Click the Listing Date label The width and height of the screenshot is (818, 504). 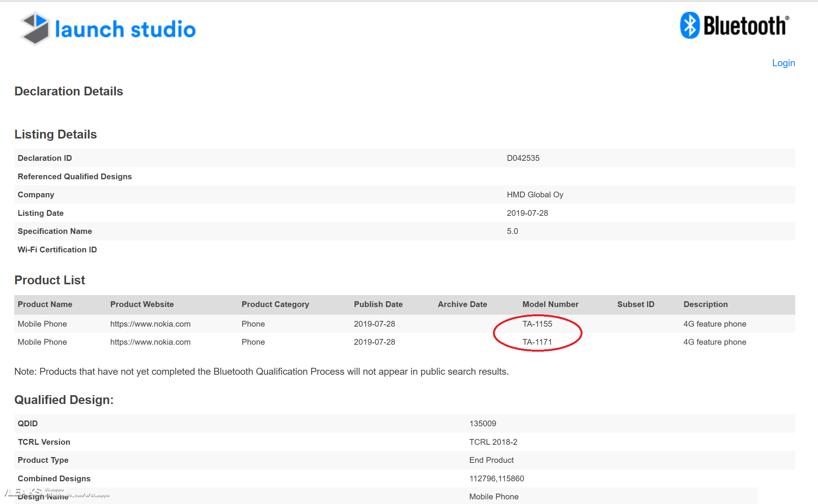[x=40, y=213]
